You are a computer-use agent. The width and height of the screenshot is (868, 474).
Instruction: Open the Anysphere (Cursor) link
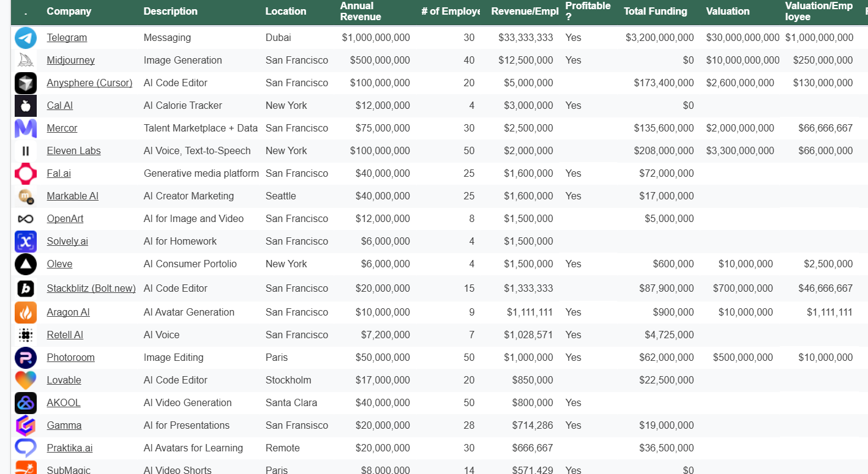coord(89,83)
